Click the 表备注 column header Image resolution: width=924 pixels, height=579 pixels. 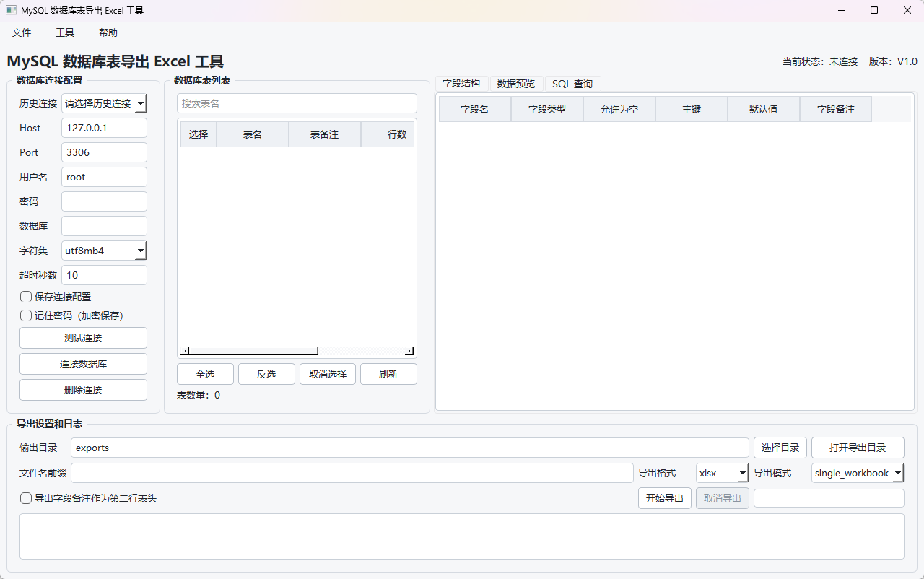(325, 134)
